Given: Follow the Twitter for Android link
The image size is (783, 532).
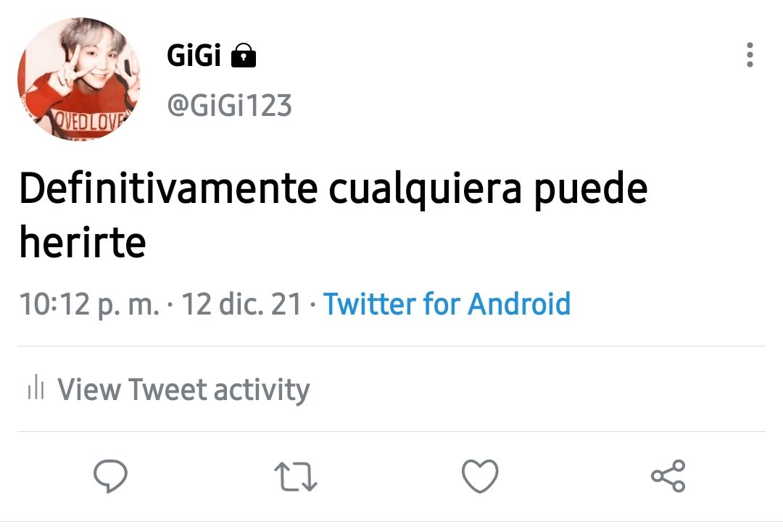Looking at the screenshot, I should click(447, 304).
